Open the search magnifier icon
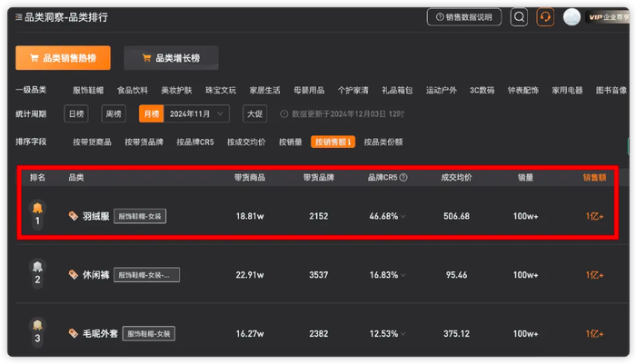Image resolution: width=636 pixels, height=364 pixels. pos(519,17)
